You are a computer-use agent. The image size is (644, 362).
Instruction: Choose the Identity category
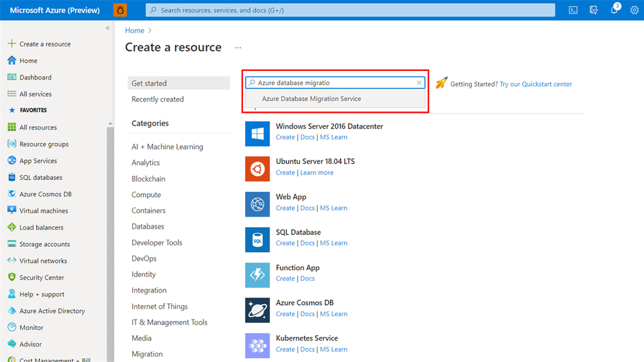point(143,274)
